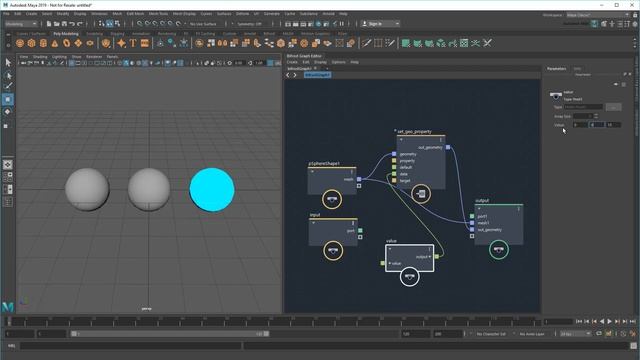
Task: Click the output port on value node
Action: (x=437, y=257)
